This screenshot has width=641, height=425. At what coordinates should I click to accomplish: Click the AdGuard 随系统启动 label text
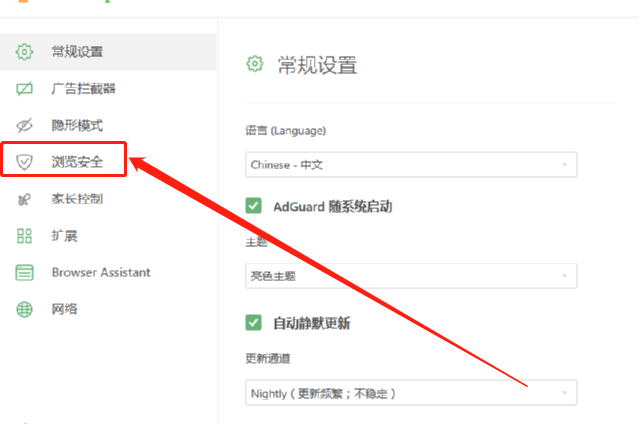[333, 206]
